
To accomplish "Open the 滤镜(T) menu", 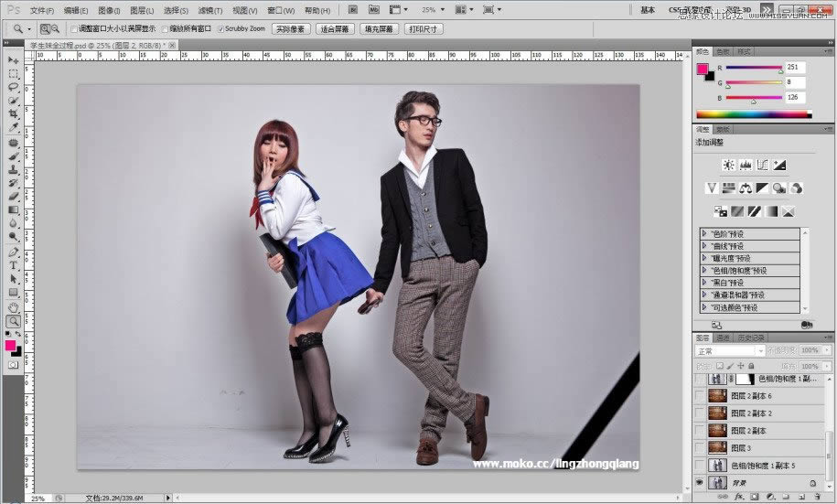I will click(x=210, y=10).
